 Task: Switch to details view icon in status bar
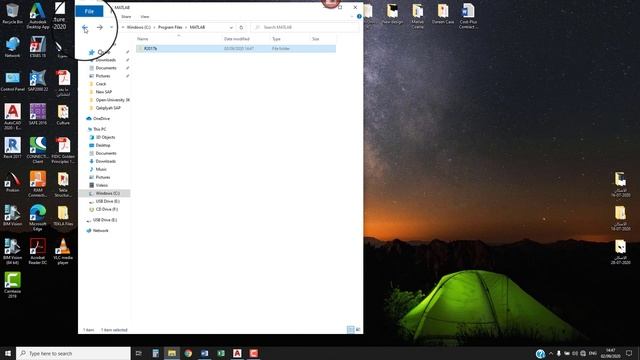[350, 329]
